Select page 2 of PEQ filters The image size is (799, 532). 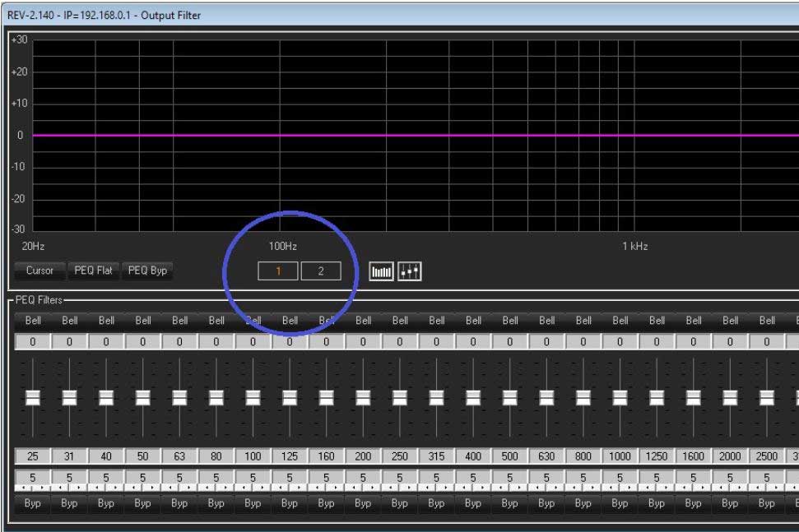[320, 271]
